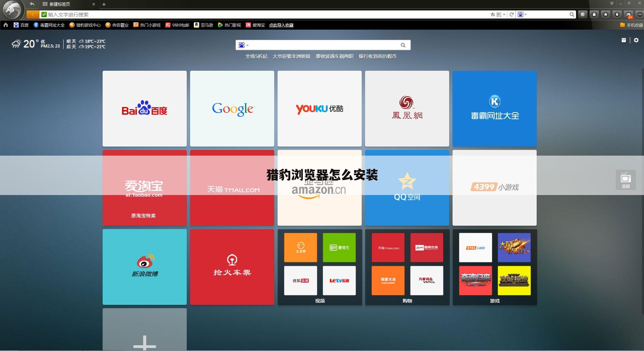Expand address bar dropdown arrow
This screenshot has width=644, height=351.
pos(504,14)
